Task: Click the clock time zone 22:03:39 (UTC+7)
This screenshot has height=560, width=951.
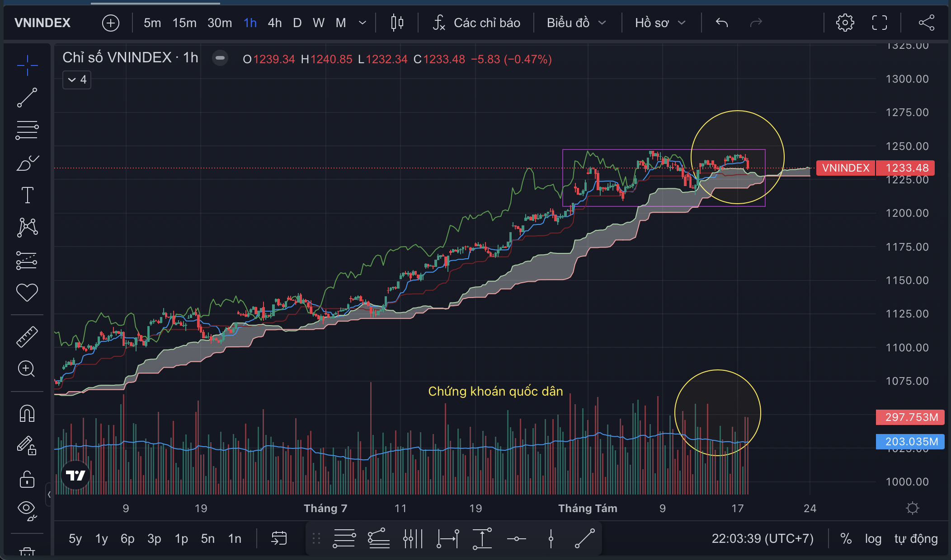Action: click(x=763, y=538)
